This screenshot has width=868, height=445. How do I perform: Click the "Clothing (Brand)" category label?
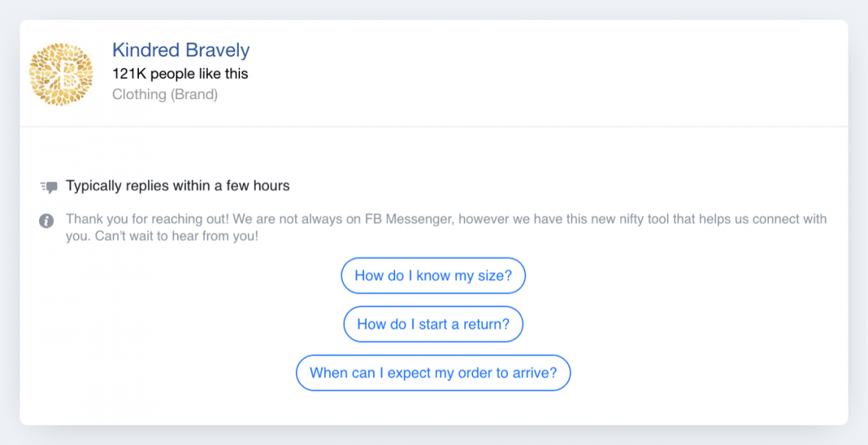pyautogui.click(x=165, y=94)
